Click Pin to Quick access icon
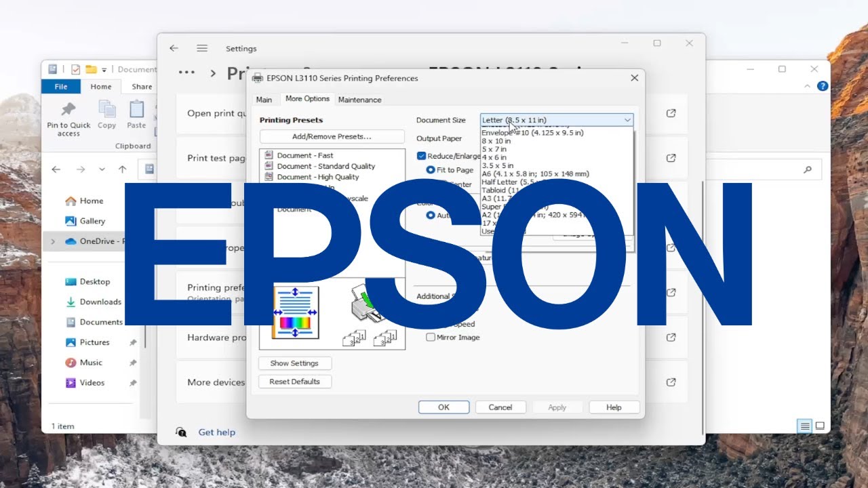Viewport: 868px width, 488px height. 68,110
